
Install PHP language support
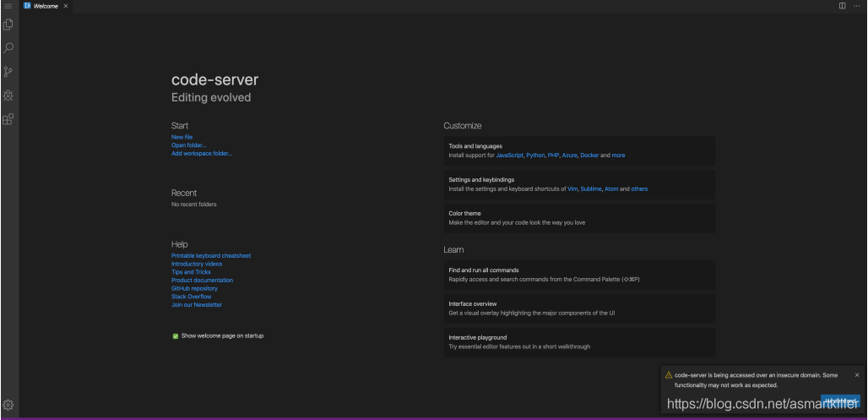click(x=553, y=155)
